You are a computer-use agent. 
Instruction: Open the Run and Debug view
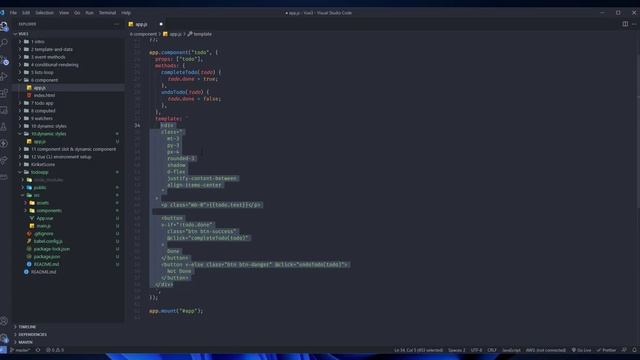coord(4,76)
